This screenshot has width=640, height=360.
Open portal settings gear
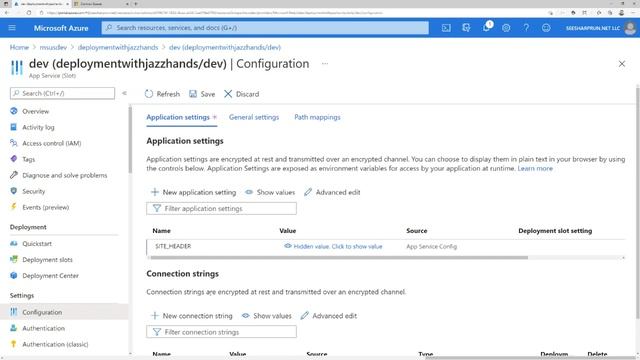pos(506,28)
